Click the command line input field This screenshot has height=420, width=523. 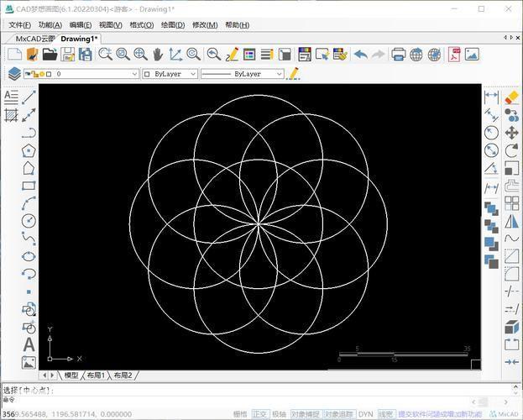click(255, 391)
